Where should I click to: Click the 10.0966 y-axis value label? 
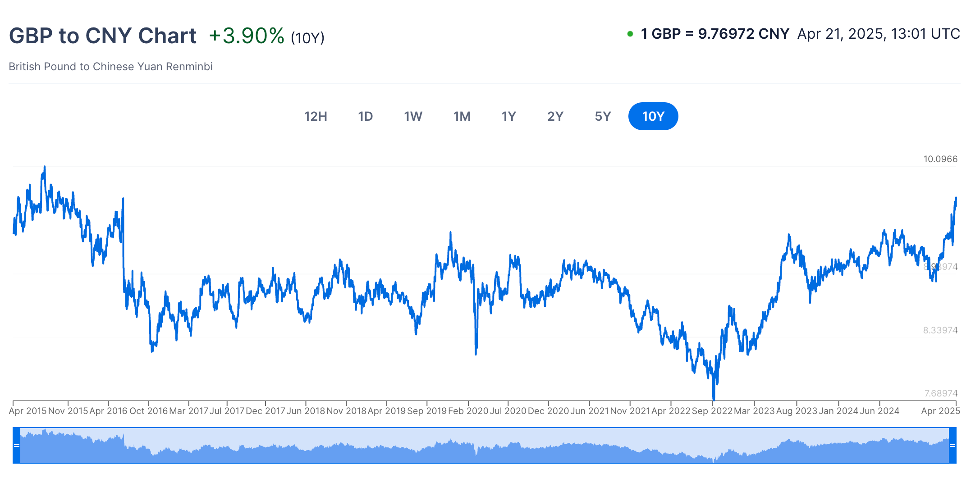[940, 159]
